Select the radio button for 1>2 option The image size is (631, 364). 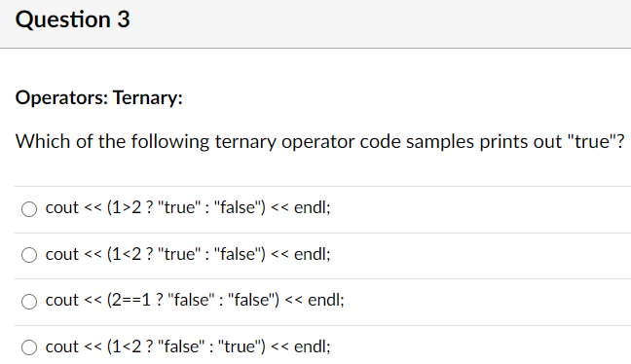(x=29, y=209)
